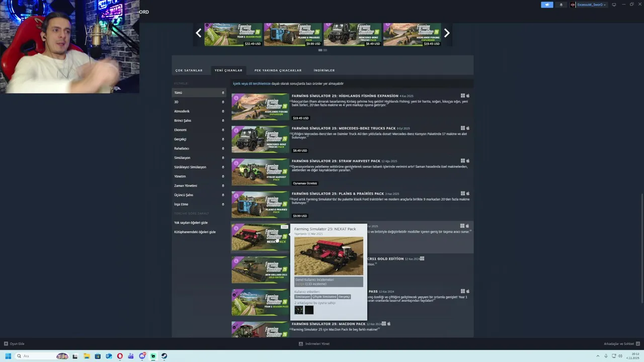This screenshot has width=644, height=362.
Task: Open Highlands Fishing Expansion title link
Action: click(x=345, y=96)
